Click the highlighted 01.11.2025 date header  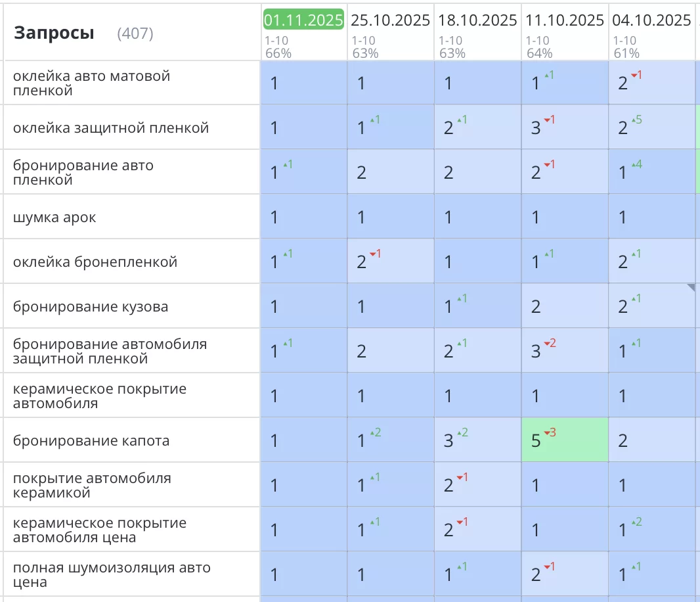[303, 20]
